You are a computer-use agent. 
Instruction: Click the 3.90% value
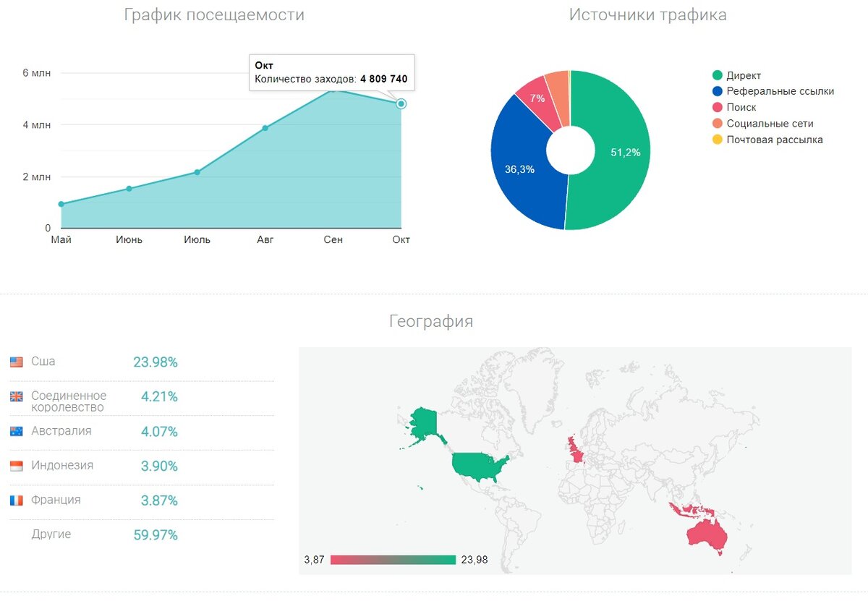coord(159,466)
